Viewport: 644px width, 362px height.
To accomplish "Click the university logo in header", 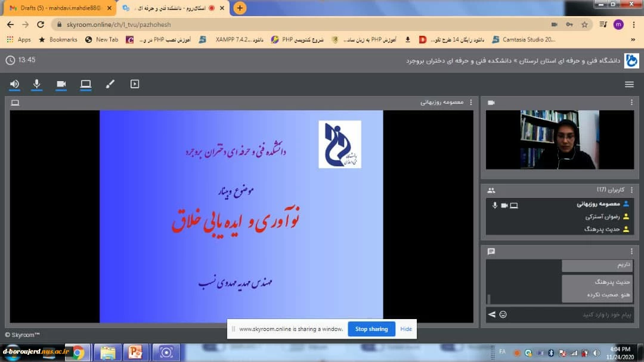I will (x=631, y=61).
